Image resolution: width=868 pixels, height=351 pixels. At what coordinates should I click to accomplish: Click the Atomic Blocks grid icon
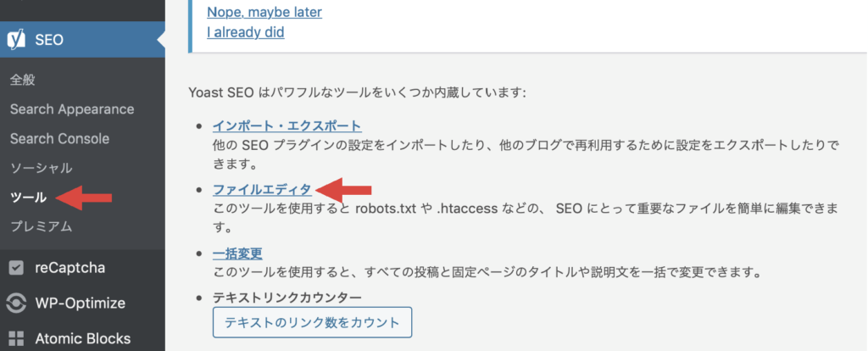tap(16, 338)
